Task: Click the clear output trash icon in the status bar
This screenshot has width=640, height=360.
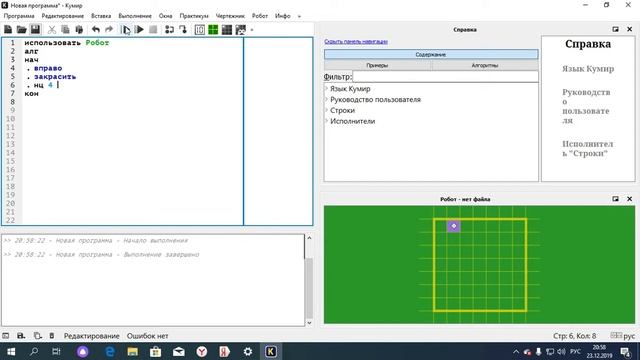Action: coord(52,336)
